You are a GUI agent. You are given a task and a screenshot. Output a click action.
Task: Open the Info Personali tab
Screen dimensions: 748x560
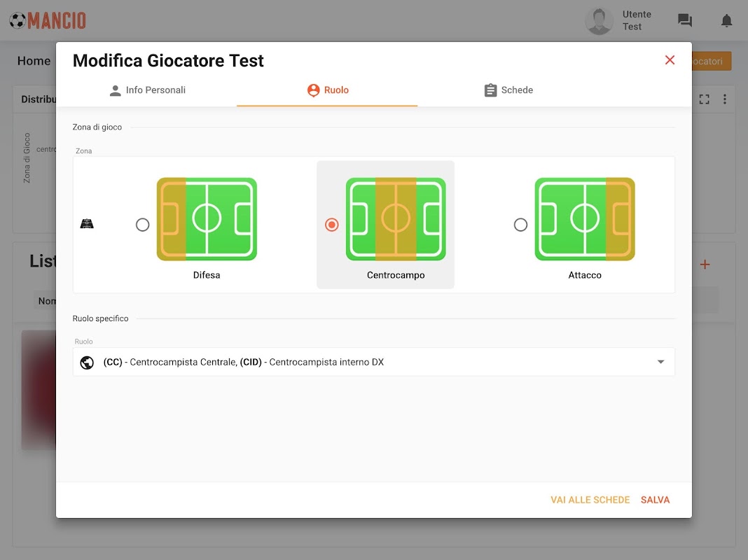pyautogui.click(x=147, y=90)
